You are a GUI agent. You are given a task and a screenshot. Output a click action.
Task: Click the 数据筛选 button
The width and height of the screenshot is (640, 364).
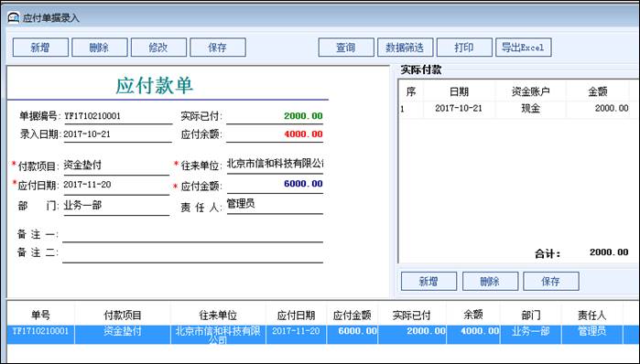coord(406,48)
